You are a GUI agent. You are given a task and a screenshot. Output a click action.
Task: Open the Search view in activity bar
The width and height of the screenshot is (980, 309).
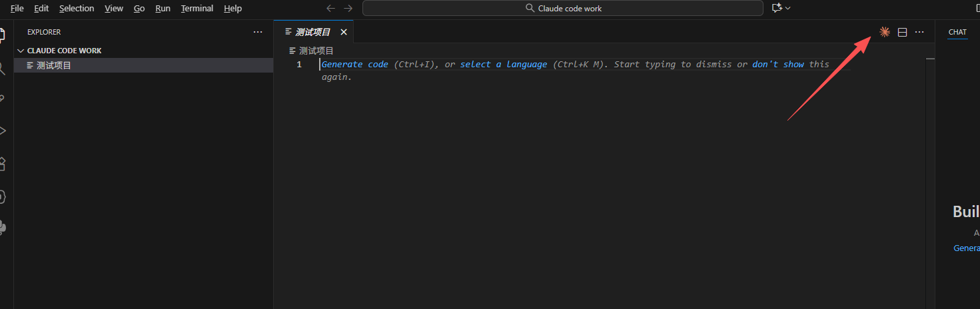(x=3, y=67)
